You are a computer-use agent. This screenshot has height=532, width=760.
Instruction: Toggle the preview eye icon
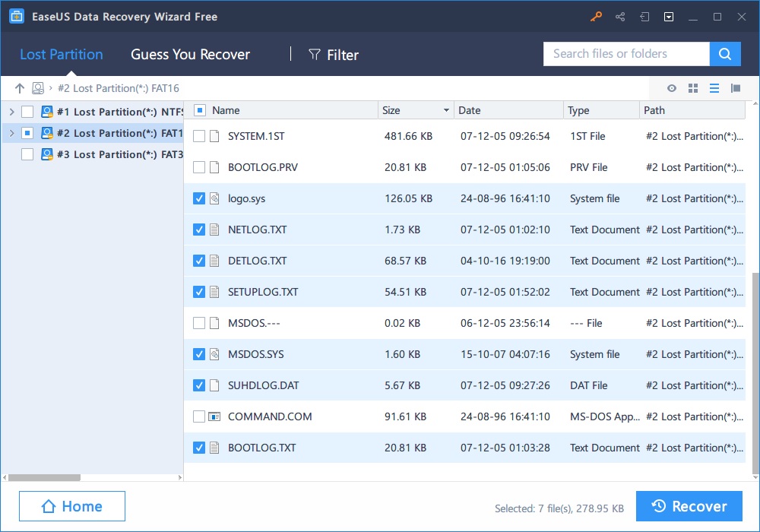(671, 88)
